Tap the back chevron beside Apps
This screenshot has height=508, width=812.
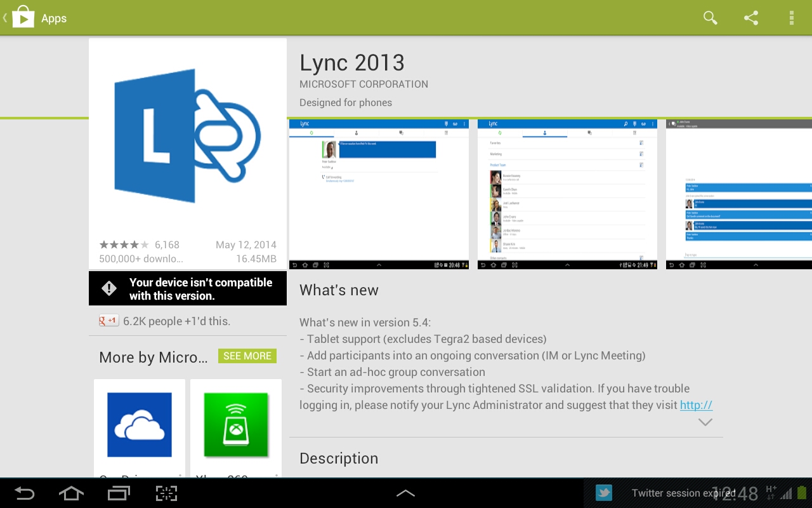point(5,18)
